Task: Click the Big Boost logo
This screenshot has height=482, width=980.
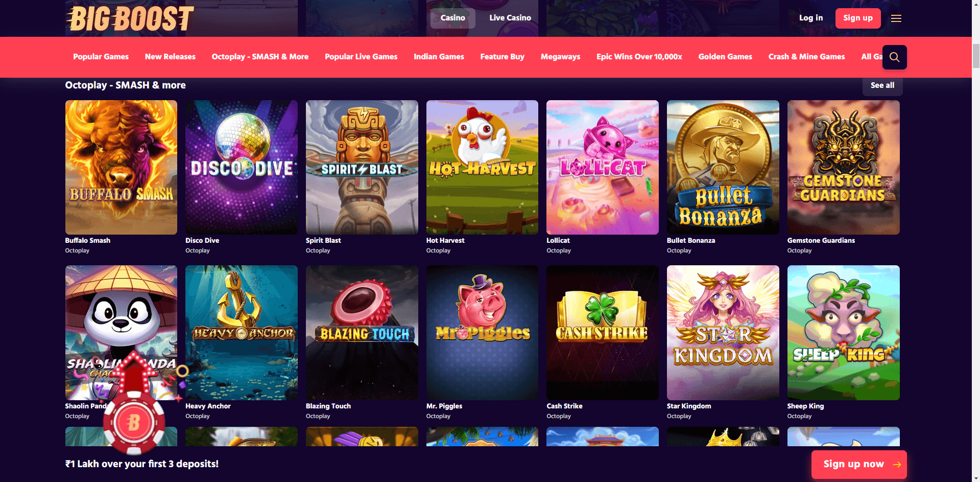Action: pos(130,18)
